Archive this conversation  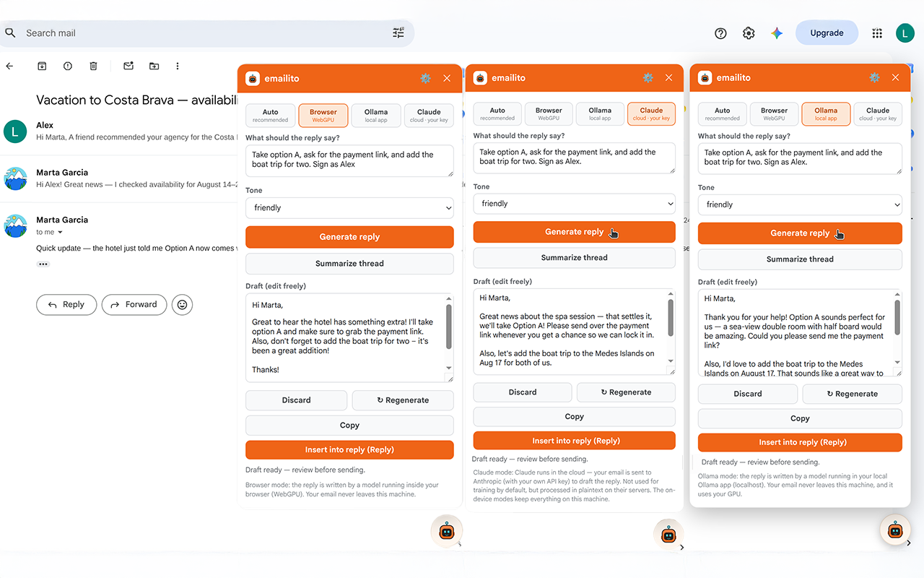pyautogui.click(x=42, y=66)
